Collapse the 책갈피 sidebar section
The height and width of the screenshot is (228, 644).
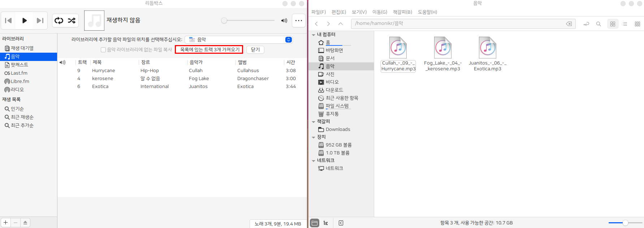pyautogui.click(x=314, y=122)
